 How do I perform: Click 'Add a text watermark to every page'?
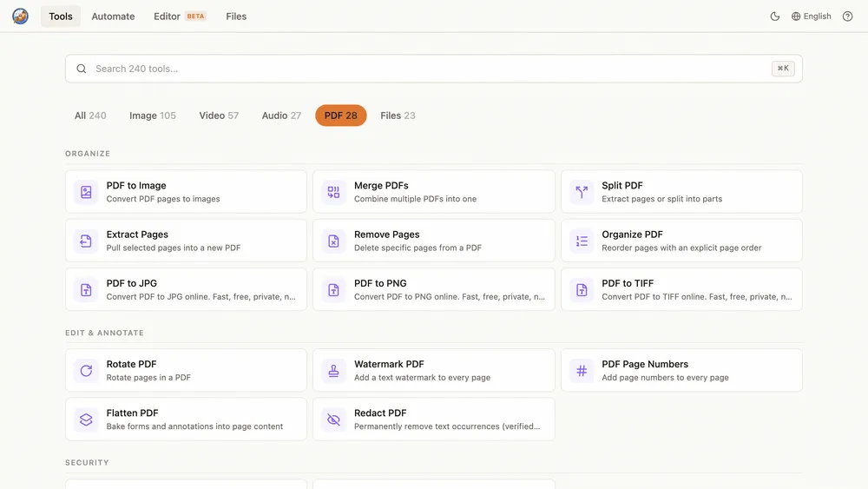pos(423,378)
